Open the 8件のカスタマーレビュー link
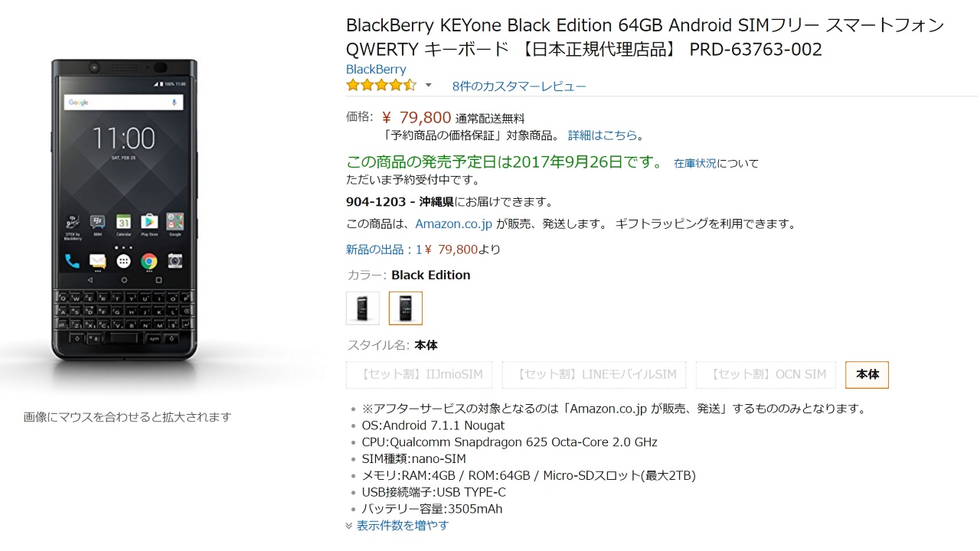The image size is (980, 551). tap(519, 86)
